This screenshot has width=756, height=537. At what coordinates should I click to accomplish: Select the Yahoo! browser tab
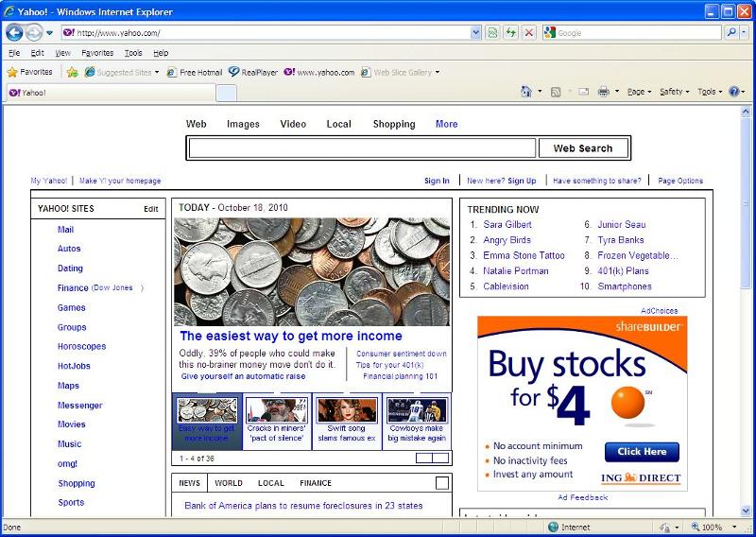click(x=111, y=93)
